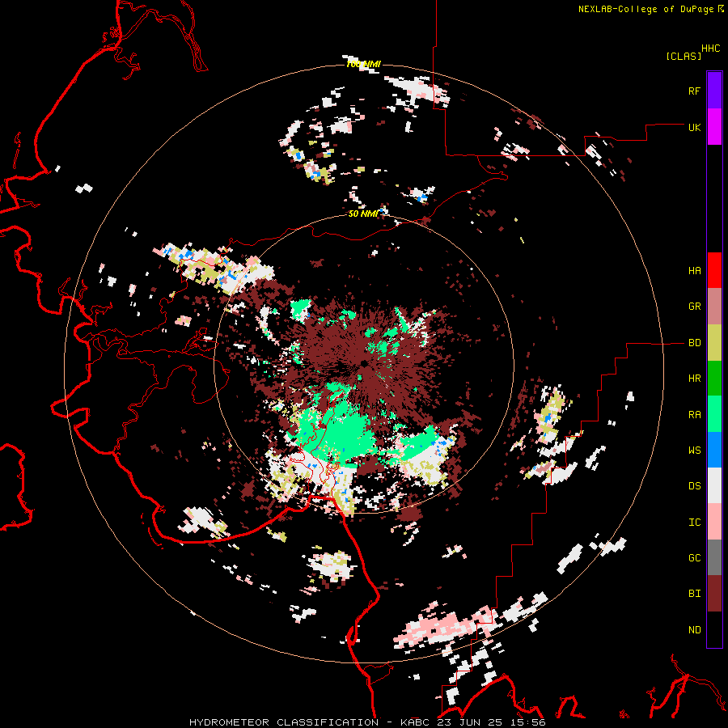Select the brown BI legend swatch
Screen dimensions: 728x728
click(x=714, y=594)
